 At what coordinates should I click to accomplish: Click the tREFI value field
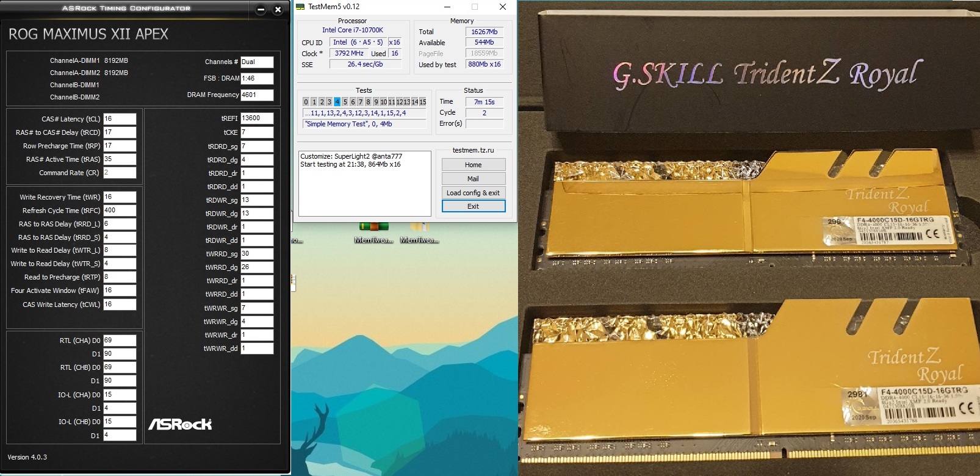(x=257, y=118)
